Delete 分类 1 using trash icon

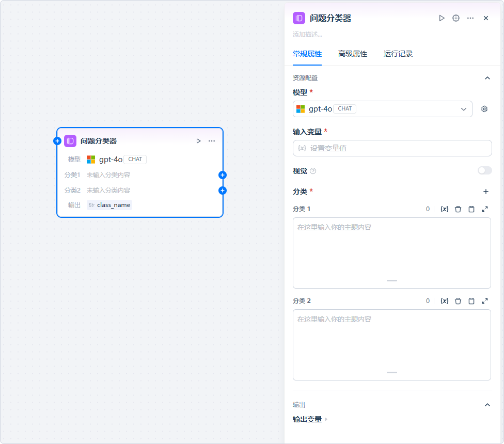(458, 209)
